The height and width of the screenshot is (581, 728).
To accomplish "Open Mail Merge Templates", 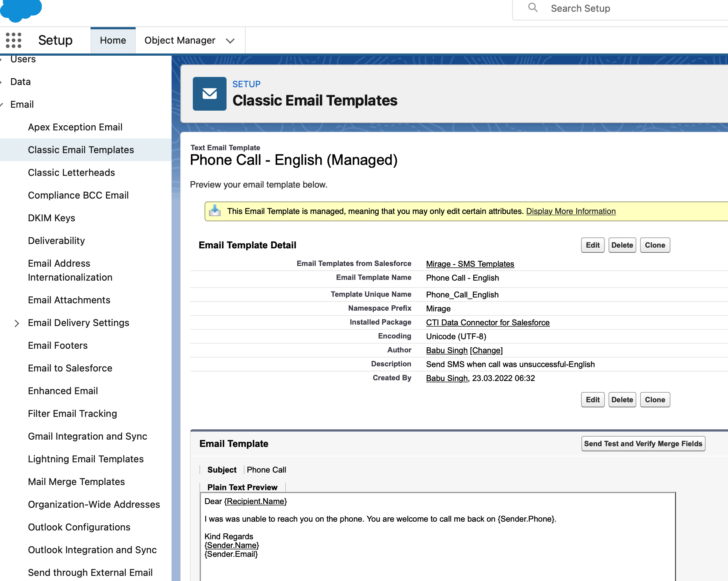I will tap(77, 482).
